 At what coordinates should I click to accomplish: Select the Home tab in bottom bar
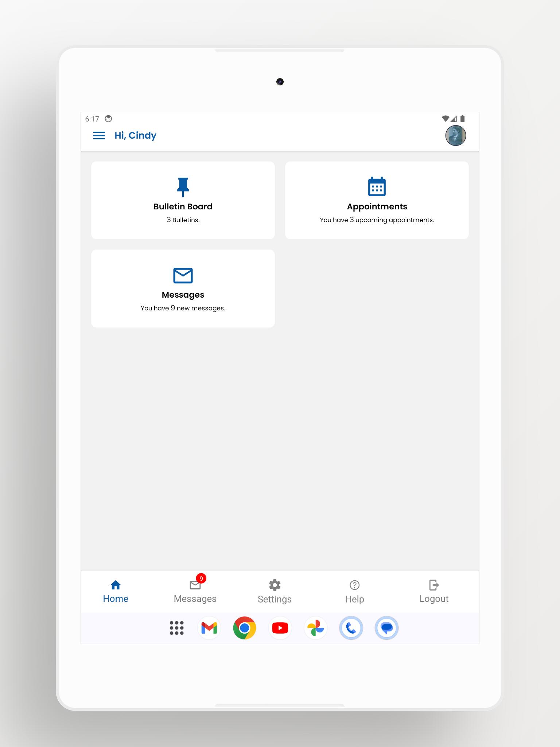click(x=116, y=592)
